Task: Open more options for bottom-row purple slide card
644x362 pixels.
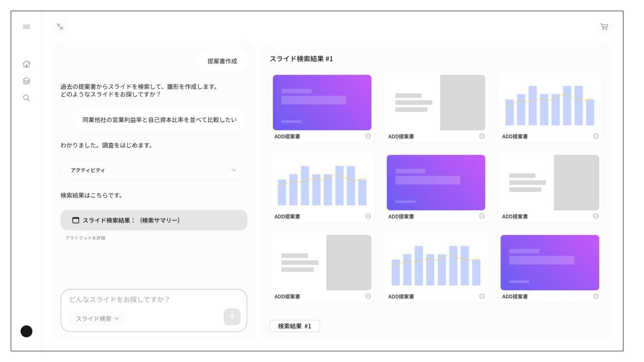Action: (x=596, y=296)
